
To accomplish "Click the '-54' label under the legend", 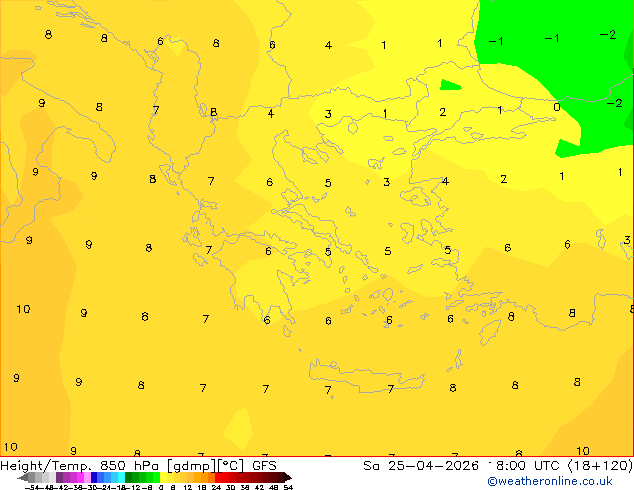I will point(33,487).
